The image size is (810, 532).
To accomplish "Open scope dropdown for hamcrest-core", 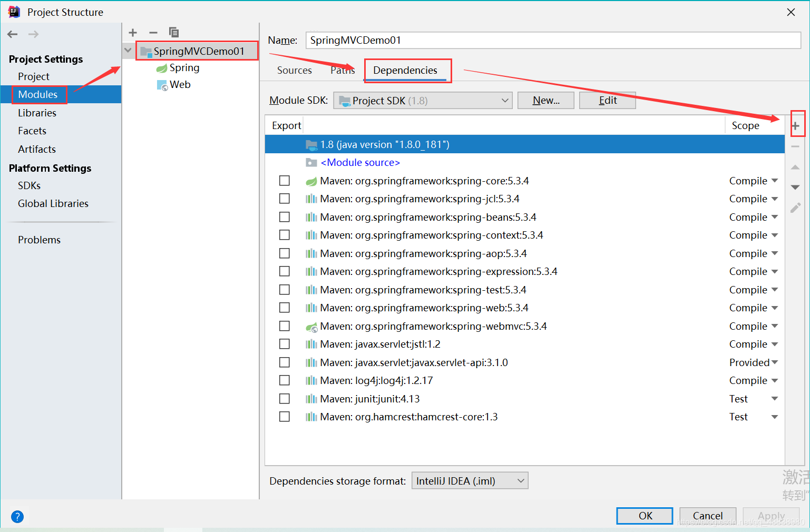I will point(775,417).
